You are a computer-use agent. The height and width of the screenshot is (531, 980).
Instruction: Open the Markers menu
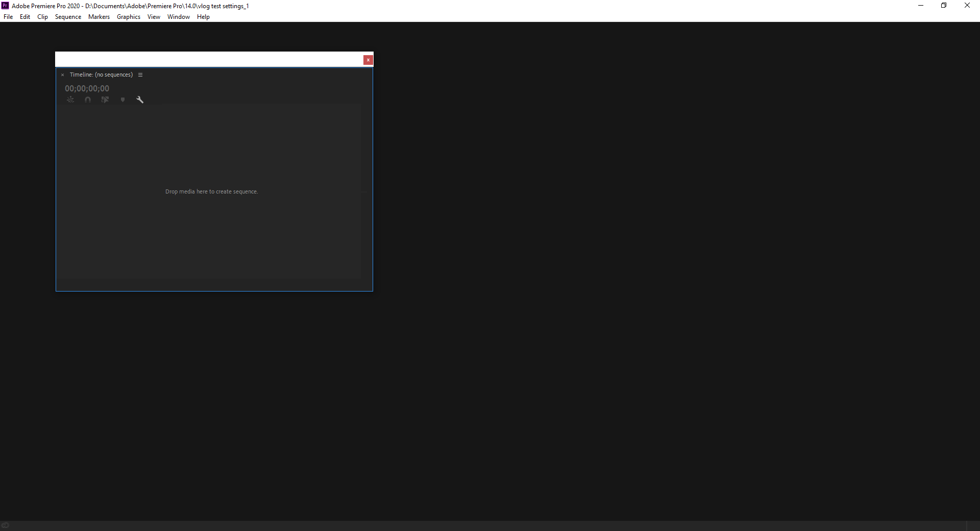point(99,17)
